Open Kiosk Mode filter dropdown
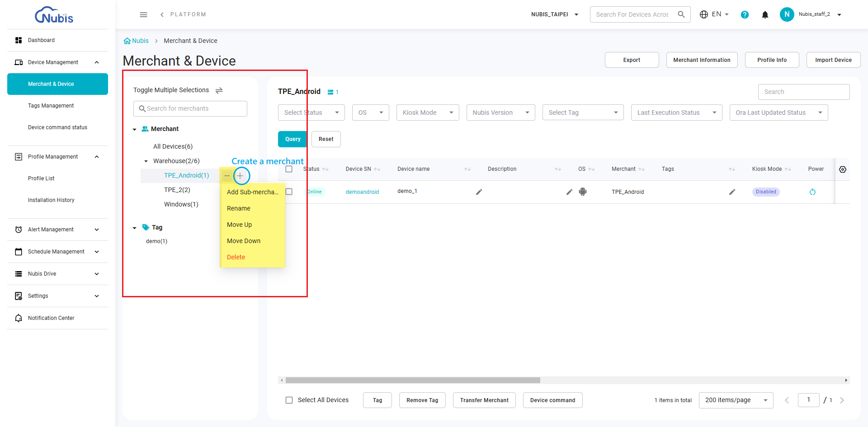This screenshot has width=868, height=427. pos(428,113)
